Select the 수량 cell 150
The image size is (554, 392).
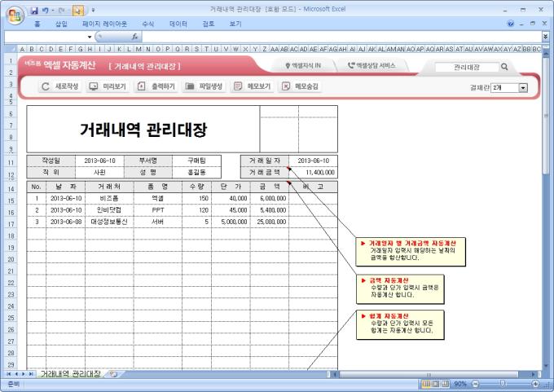[x=197, y=198]
